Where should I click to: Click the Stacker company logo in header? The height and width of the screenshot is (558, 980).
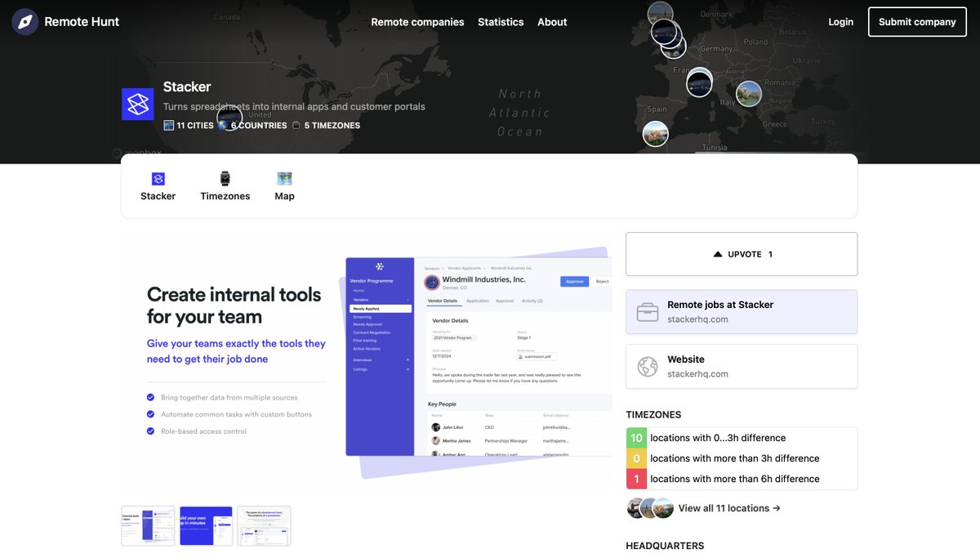138,105
